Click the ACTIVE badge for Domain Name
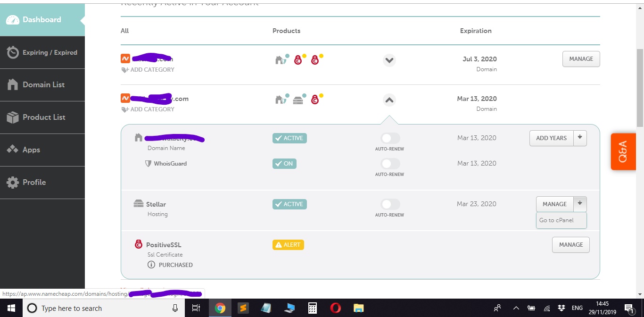The height and width of the screenshot is (317, 644). coord(289,138)
